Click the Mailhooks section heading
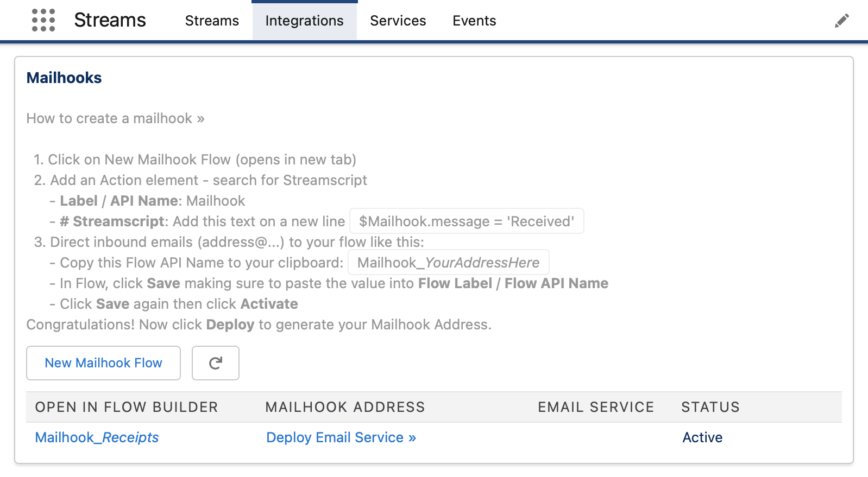This screenshot has width=868, height=477. (64, 78)
